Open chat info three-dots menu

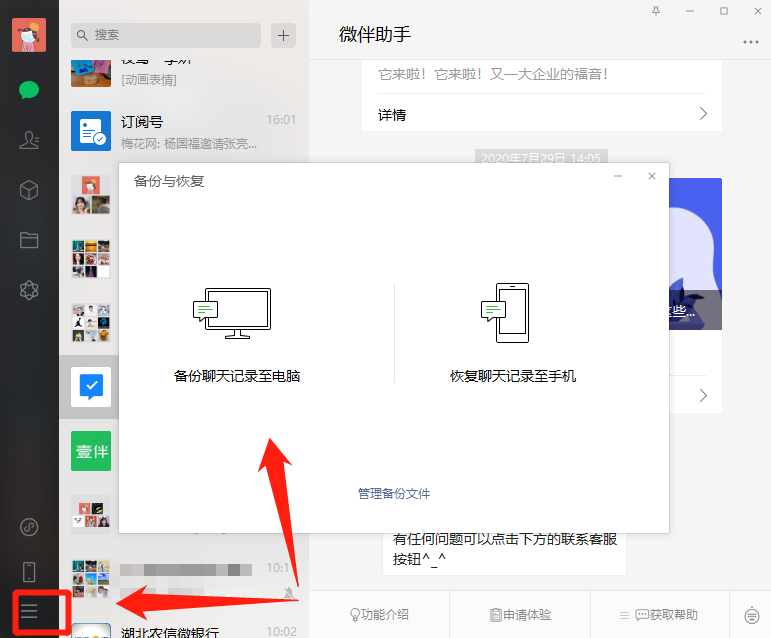(x=751, y=42)
